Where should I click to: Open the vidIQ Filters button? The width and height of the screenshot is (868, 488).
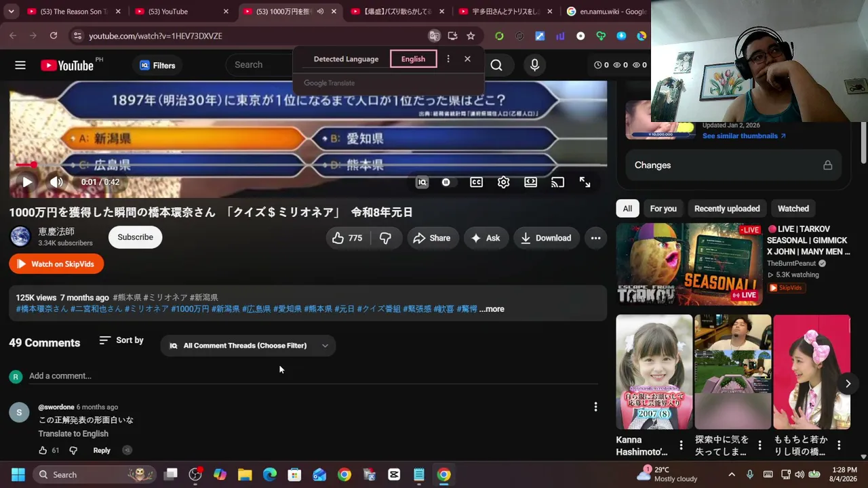[x=157, y=65]
